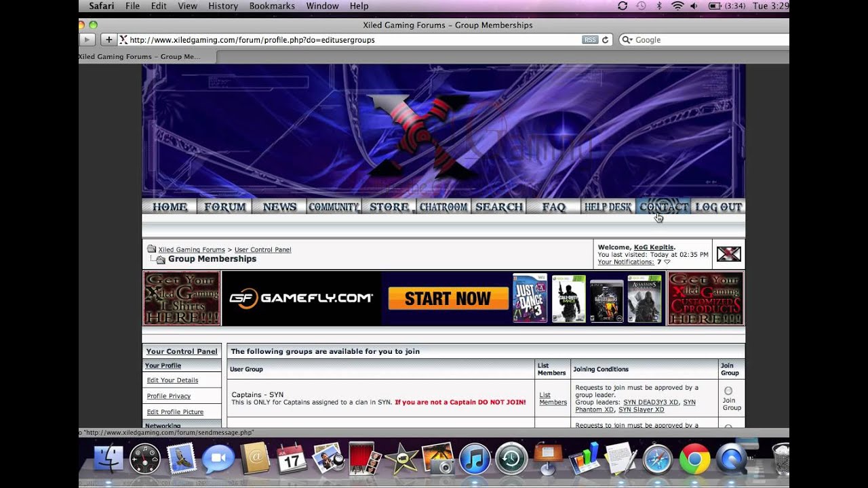Open the Trash in the dock
The height and width of the screenshot is (488, 868).
click(x=781, y=459)
